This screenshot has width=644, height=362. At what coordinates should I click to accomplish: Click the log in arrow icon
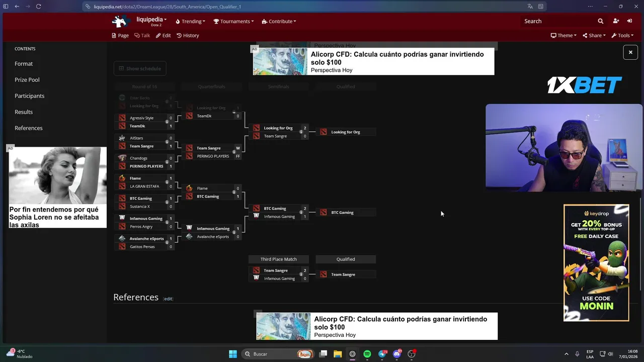tap(629, 21)
